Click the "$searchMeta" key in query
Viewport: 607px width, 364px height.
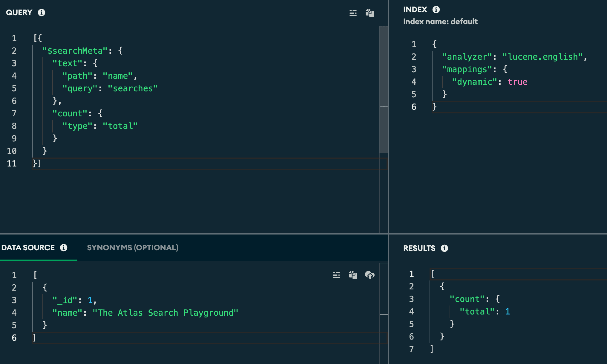click(x=75, y=51)
